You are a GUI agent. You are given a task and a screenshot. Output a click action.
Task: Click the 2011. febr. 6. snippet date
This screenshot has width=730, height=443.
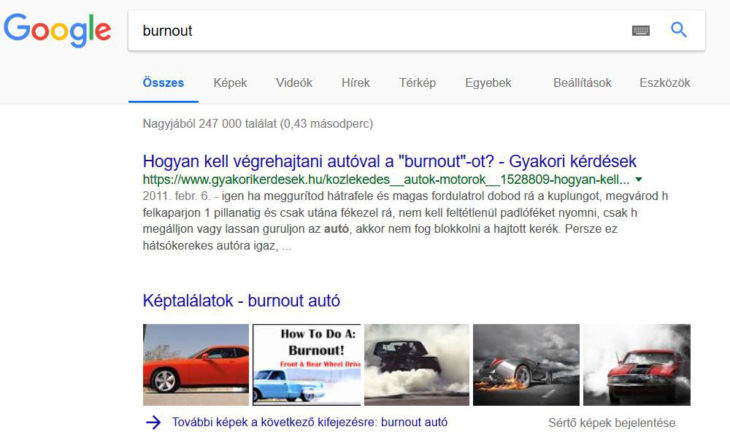coord(176,196)
